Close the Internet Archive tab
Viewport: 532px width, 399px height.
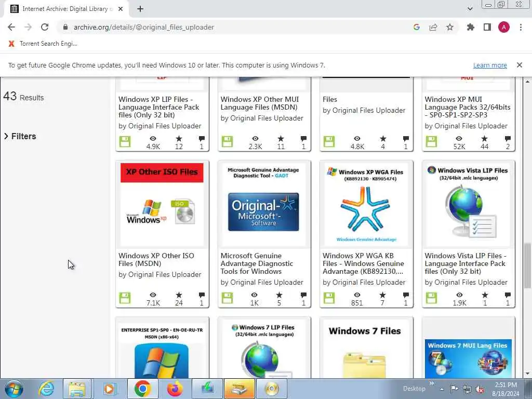point(121,9)
